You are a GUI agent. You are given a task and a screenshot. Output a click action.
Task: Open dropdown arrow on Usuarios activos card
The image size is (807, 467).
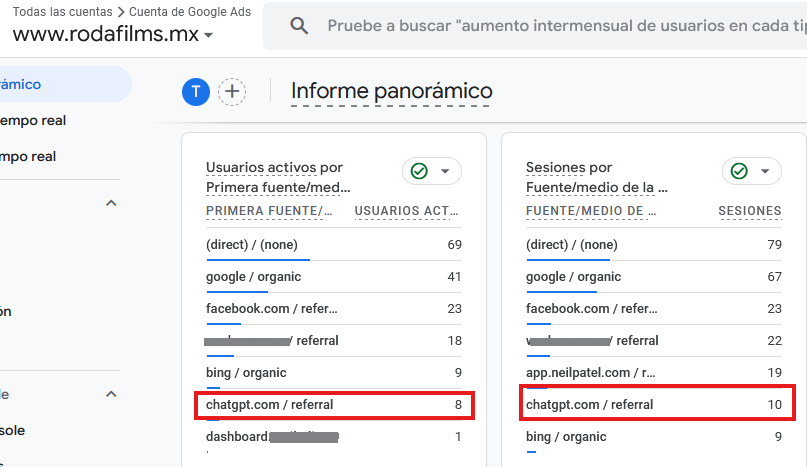[445, 172]
